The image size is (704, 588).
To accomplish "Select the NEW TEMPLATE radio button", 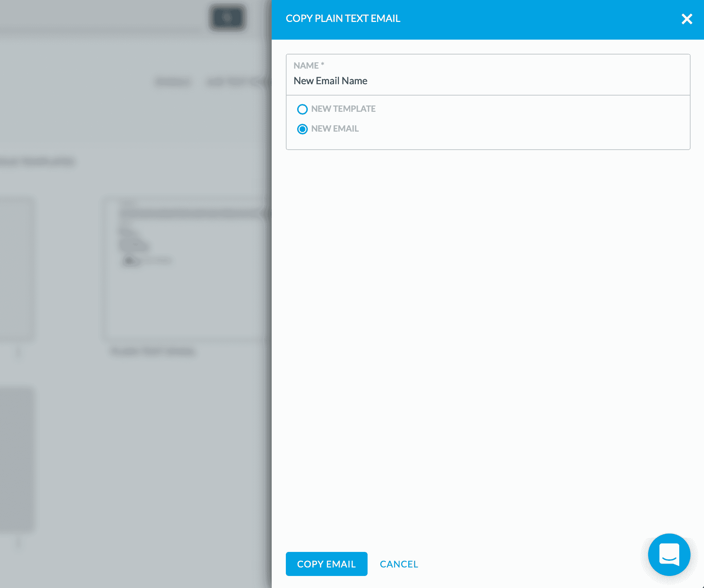I will (302, 109).
